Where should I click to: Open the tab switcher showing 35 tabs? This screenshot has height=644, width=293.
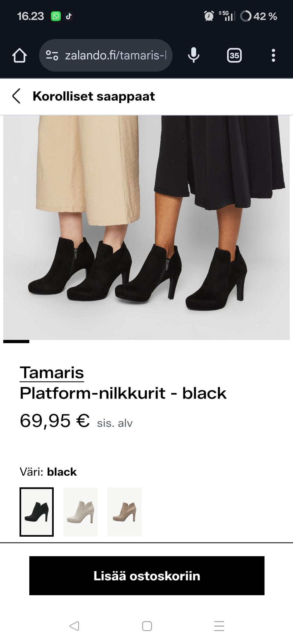coord(234,55)
